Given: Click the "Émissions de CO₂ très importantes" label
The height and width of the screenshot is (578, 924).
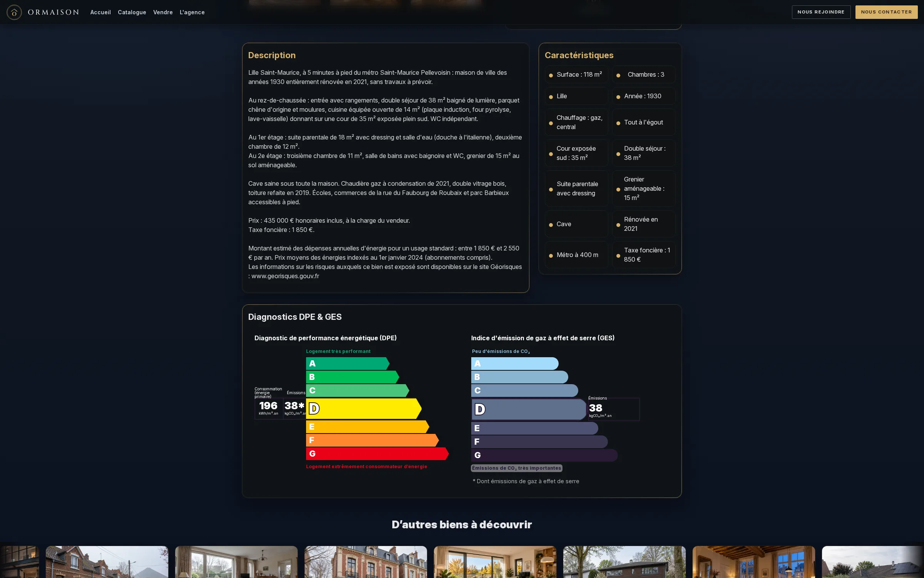Looking at the screenshot, I should tap(517, 468).
